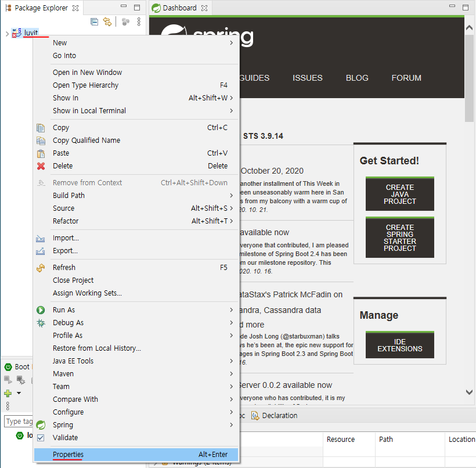Choose Team menu entry

(136, 387)
